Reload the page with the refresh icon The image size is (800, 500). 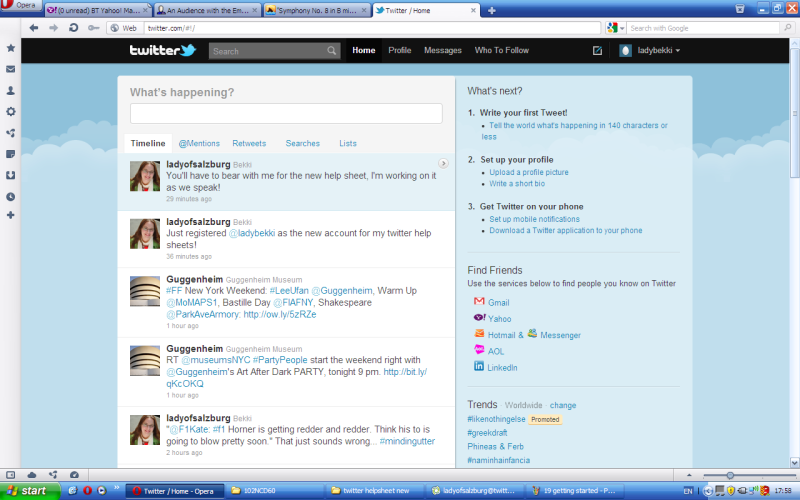coord(73,28)
